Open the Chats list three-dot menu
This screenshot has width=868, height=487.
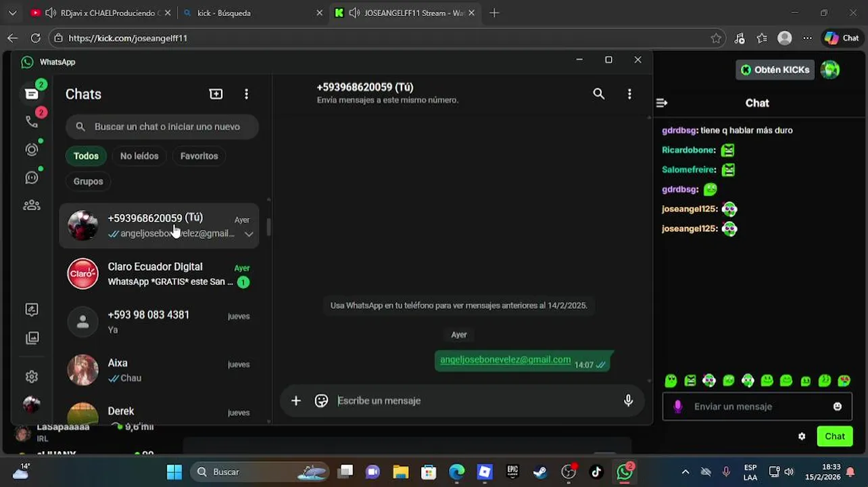pos(246,94)
